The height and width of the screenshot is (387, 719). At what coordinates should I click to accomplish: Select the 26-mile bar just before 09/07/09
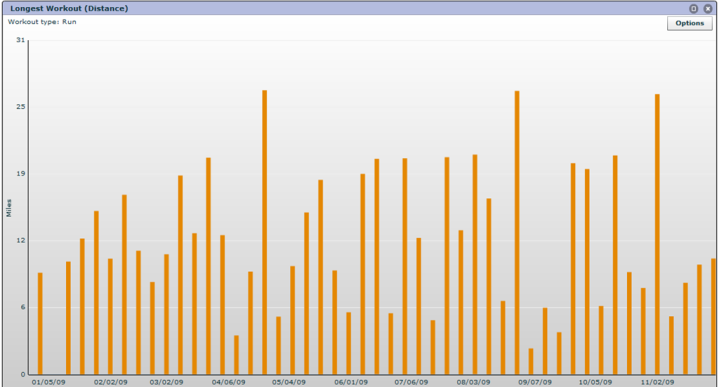(517, 233)
